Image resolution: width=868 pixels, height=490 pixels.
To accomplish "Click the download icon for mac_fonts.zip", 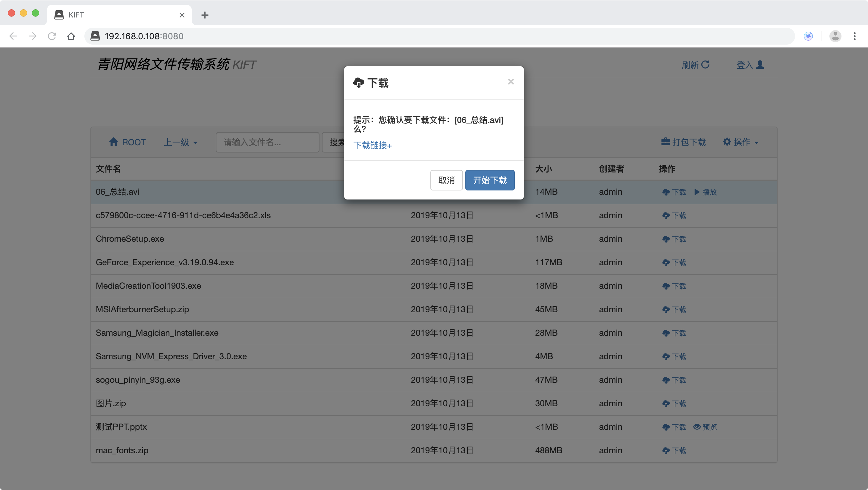I will click(666, 450).
